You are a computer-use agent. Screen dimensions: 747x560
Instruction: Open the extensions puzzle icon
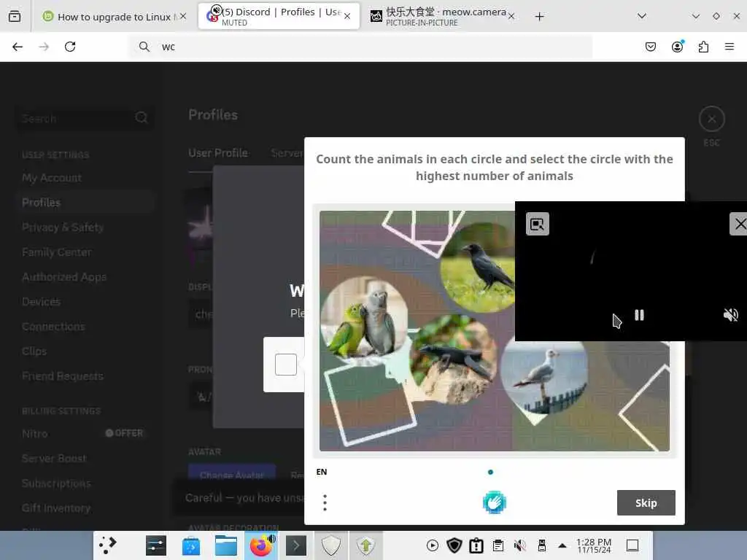point(703,47)
